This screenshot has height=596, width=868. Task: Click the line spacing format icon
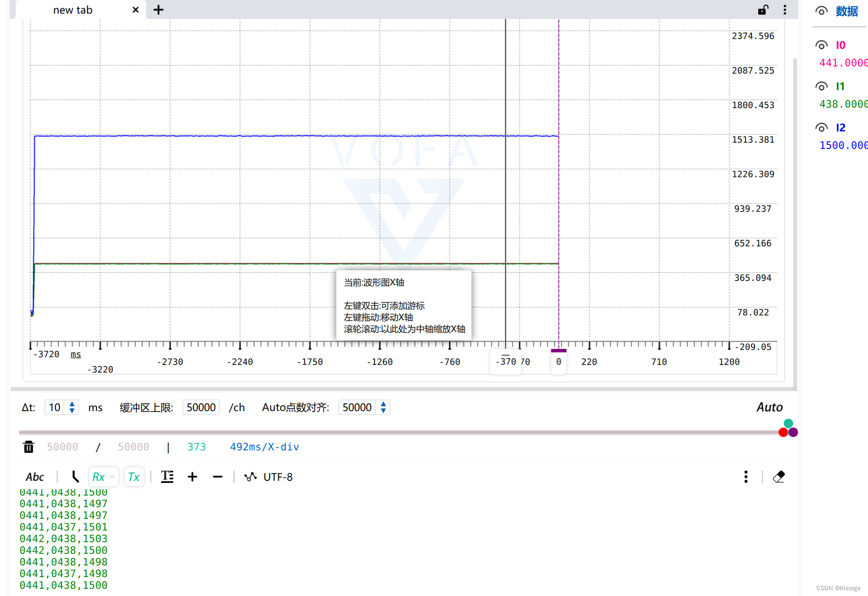tap(167, 477)
